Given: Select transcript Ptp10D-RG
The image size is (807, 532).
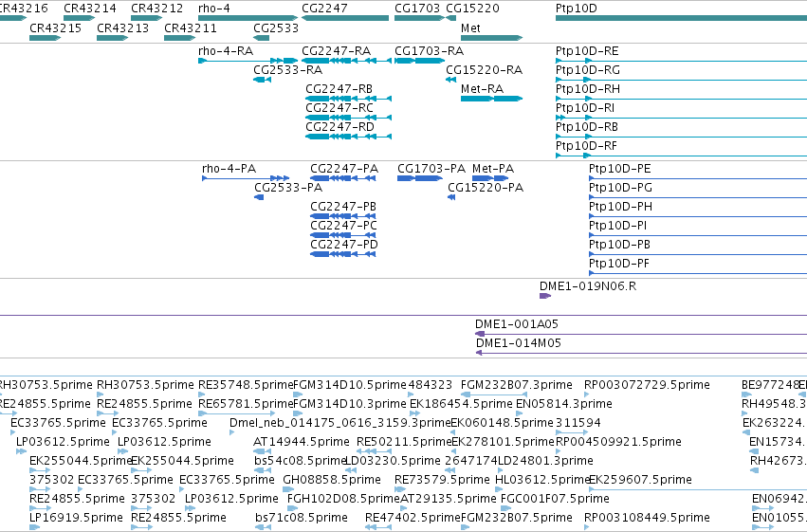Looking at the screenshot, I should (588, 70).
